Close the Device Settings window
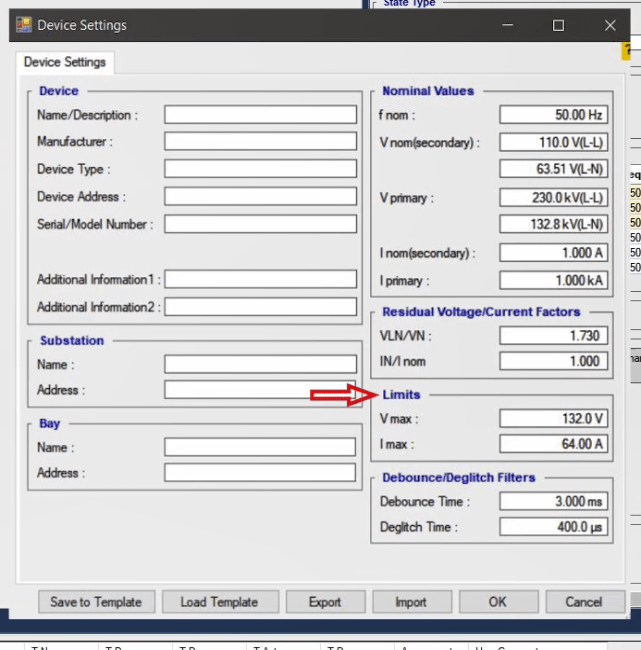641x650 pixels. [x=610, y=25]
